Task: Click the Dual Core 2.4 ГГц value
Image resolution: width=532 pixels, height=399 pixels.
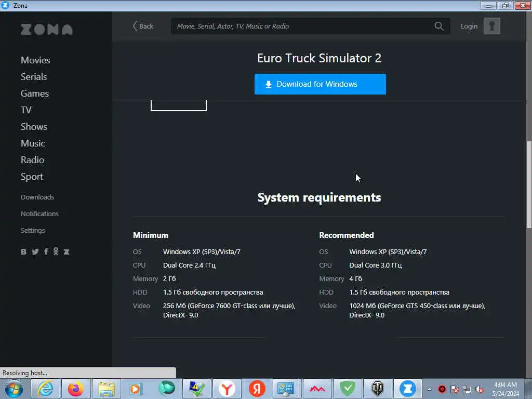Action: 189,265
